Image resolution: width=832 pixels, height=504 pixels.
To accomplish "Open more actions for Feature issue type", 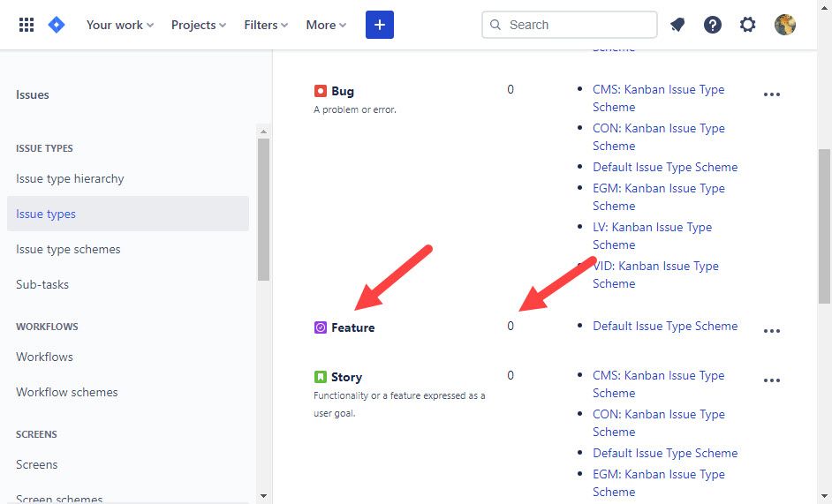I will (x=772, y=331).
